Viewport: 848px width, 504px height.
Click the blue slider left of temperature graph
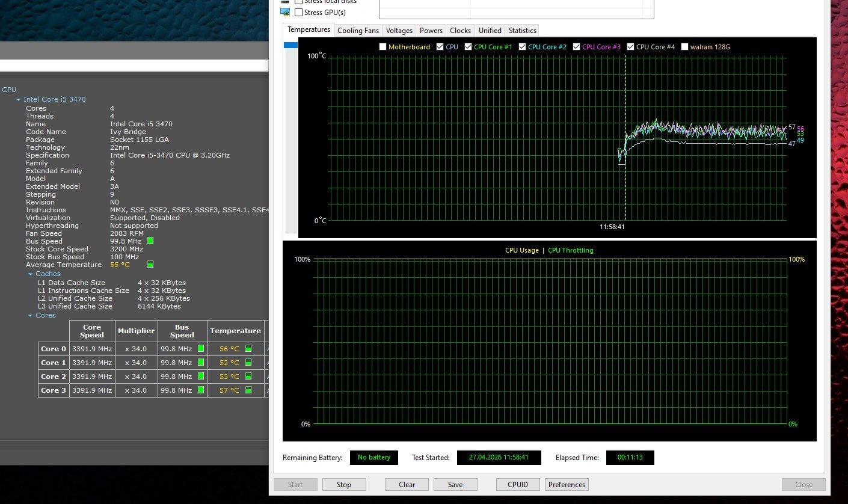[290, 45]
